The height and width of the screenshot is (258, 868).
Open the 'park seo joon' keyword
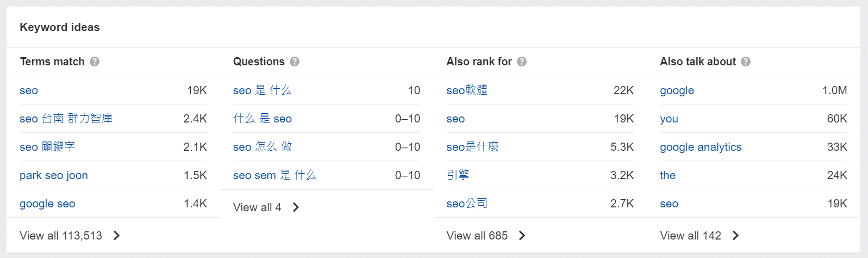coord(54,175)
